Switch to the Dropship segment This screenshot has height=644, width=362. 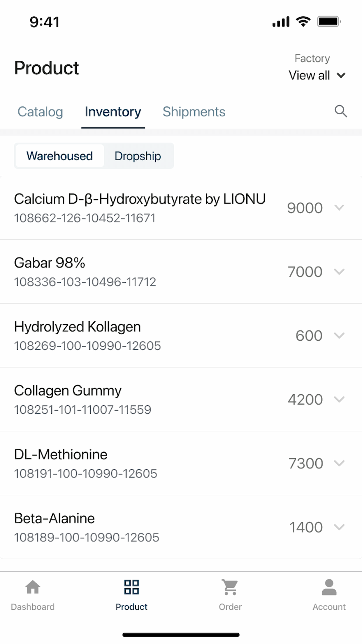(x=138, y=156)
